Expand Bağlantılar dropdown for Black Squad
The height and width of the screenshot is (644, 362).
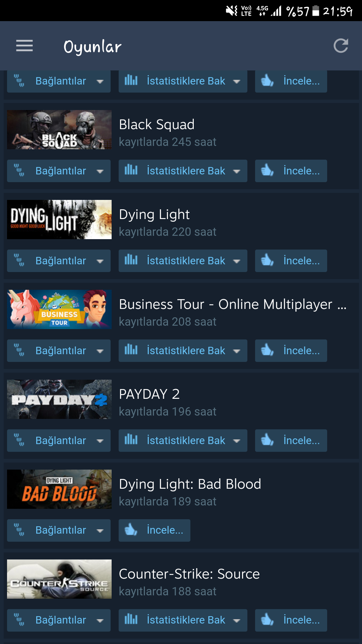click(59, 171)
